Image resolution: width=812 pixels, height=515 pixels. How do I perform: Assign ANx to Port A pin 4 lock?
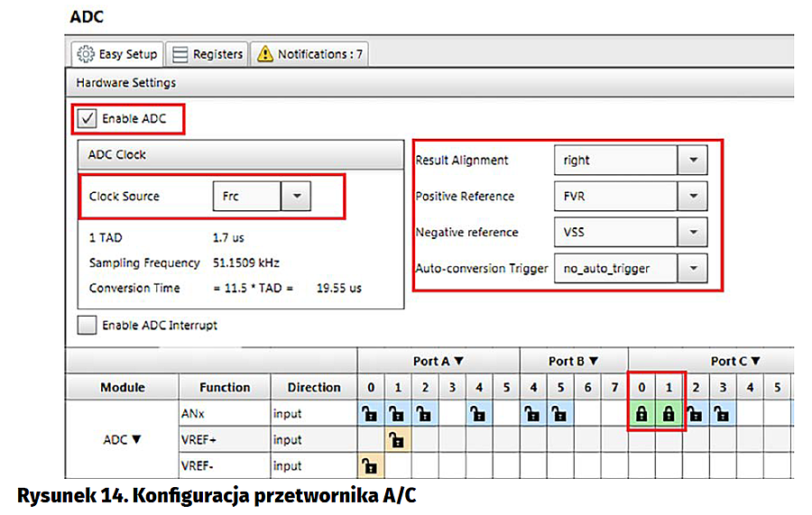pos(478,413)
